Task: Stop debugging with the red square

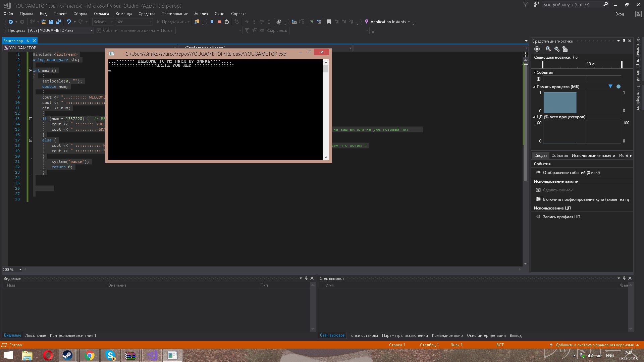Action: coord(219,22)
